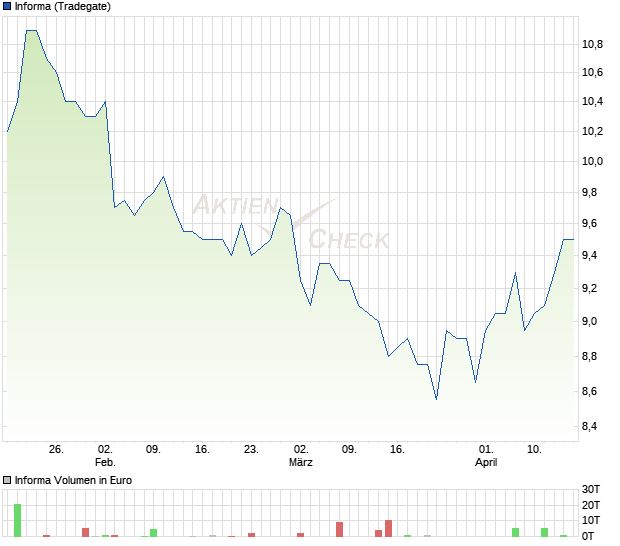Click the '10.' date axis label
The image size is (620, 546).
[535, 450]
